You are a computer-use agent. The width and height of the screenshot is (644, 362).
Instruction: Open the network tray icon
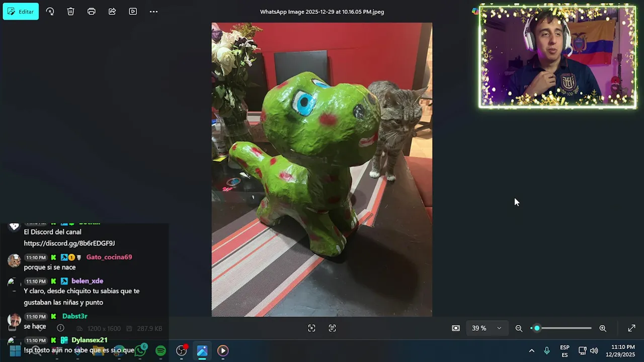[582, 350]
